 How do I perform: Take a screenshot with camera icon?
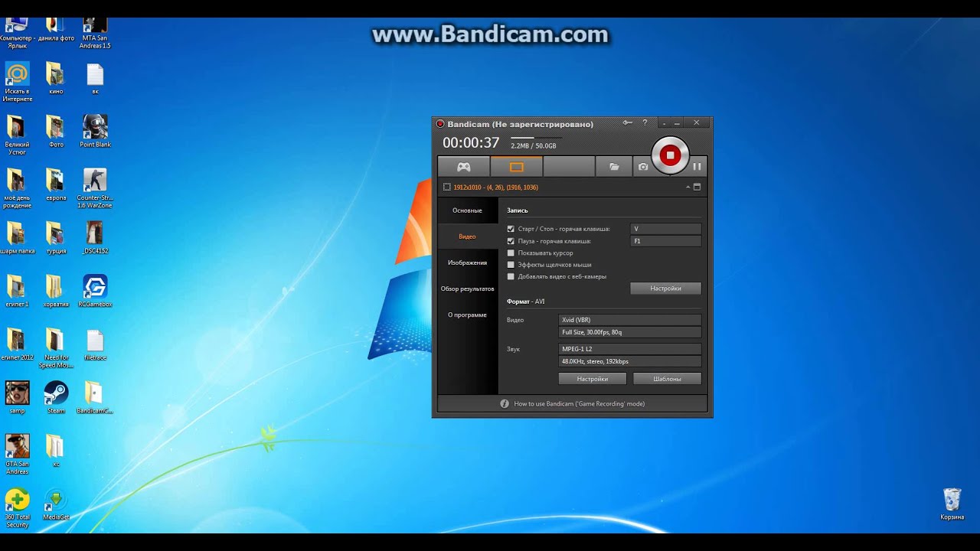click(x=643, y=166)
